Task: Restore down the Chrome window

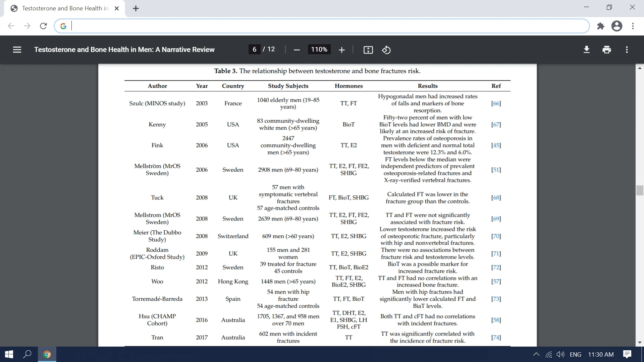Action: pos(609,7)
